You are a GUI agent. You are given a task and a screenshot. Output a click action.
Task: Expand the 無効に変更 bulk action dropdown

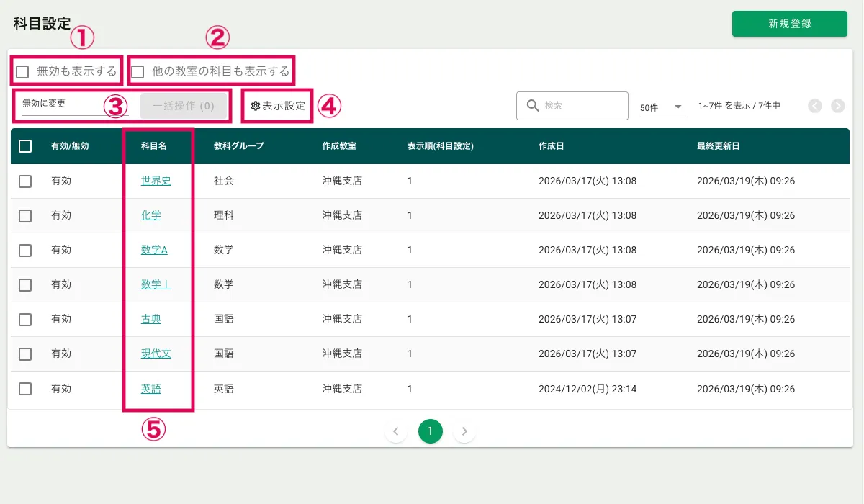tap(72, 104)
